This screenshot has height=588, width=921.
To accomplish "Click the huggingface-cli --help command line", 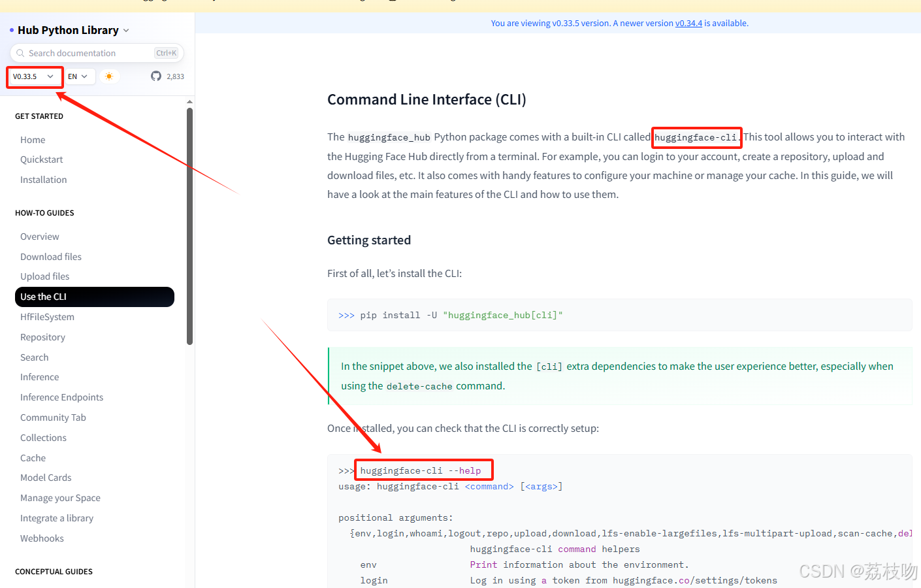I will (421, 470).
